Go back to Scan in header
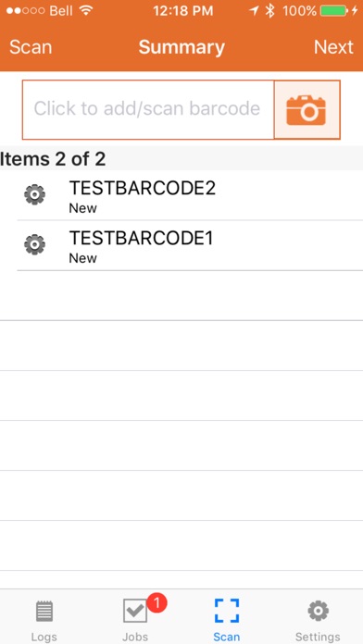The image size is (363, 644). coord(31,47)
